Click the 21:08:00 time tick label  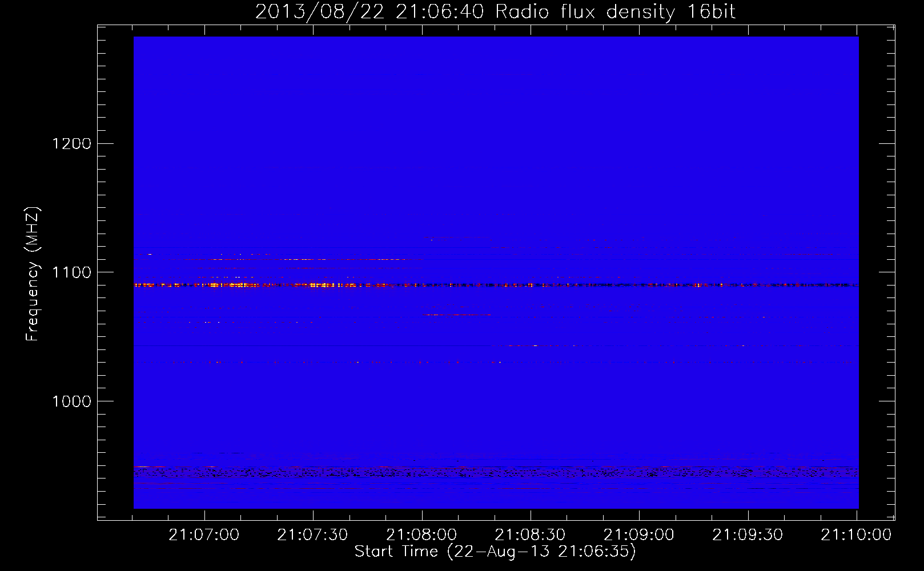(421, 535)
